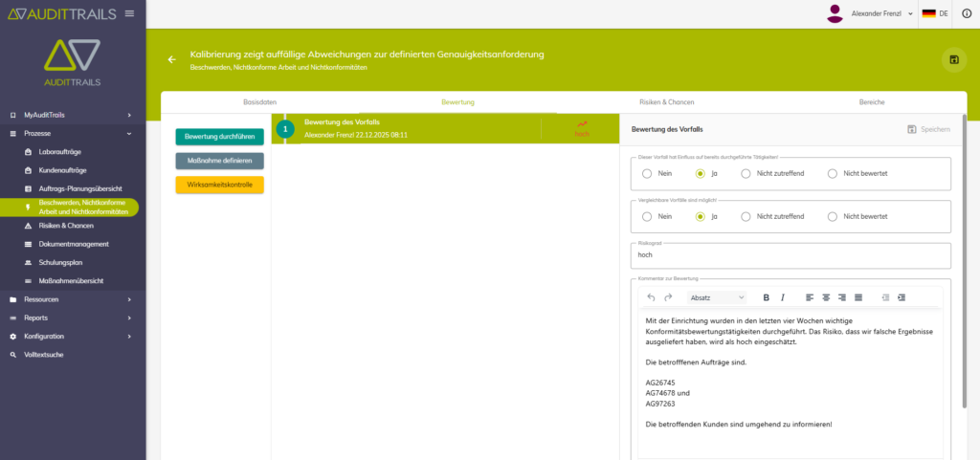Screen dimensions: 980x460
Task: Apply italic formatting in comment editor
Action: (783, 297)
